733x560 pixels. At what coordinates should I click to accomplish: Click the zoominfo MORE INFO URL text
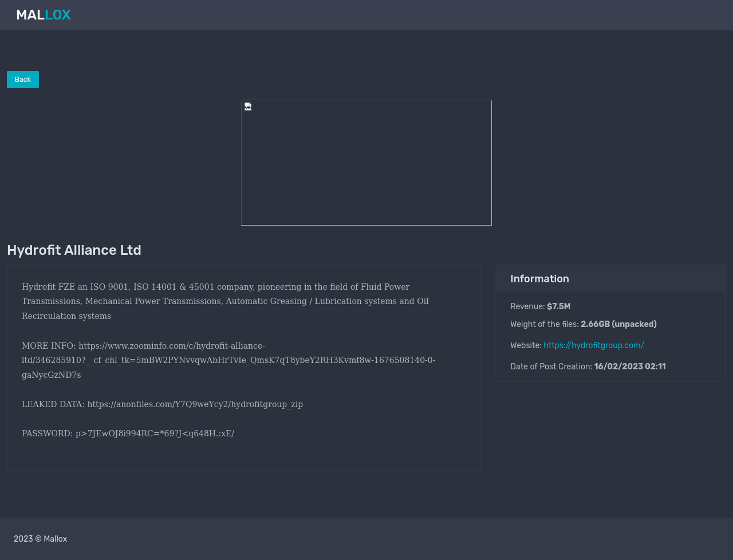[x=228, y=360]
